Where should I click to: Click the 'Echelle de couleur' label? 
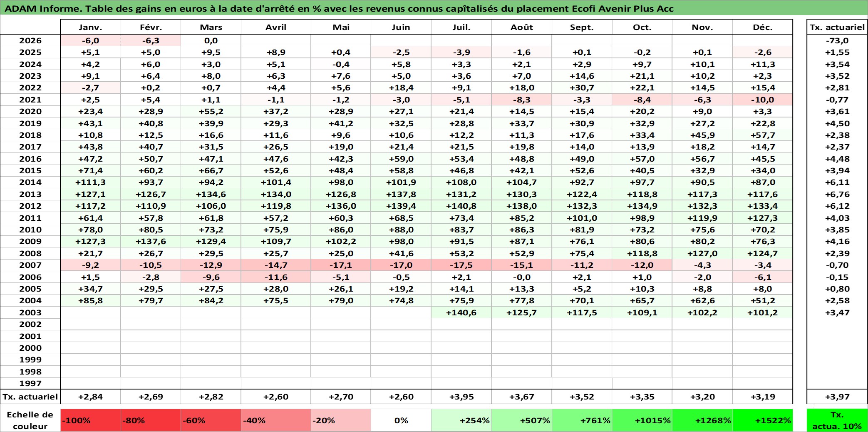coord(30,420)
